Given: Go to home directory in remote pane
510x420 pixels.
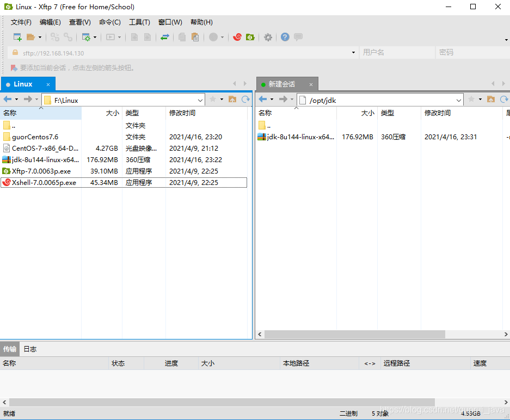Looking at the screenshot, I should coord(491,99).
